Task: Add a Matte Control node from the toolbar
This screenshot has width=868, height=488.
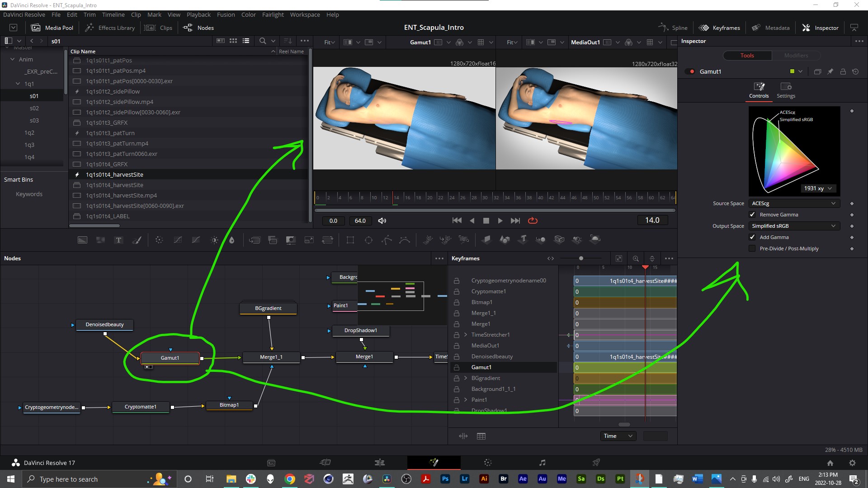Action: tap(291, 240)
